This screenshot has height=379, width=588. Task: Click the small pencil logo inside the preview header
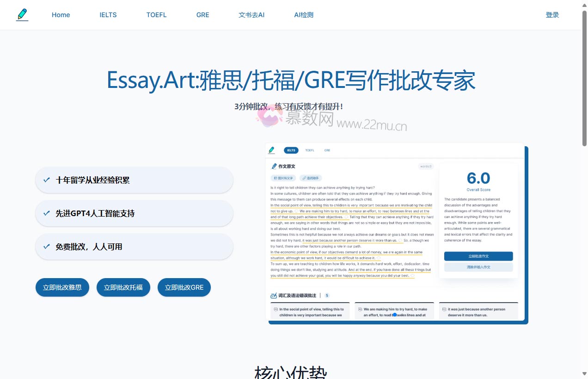click(x=271, y=150)
